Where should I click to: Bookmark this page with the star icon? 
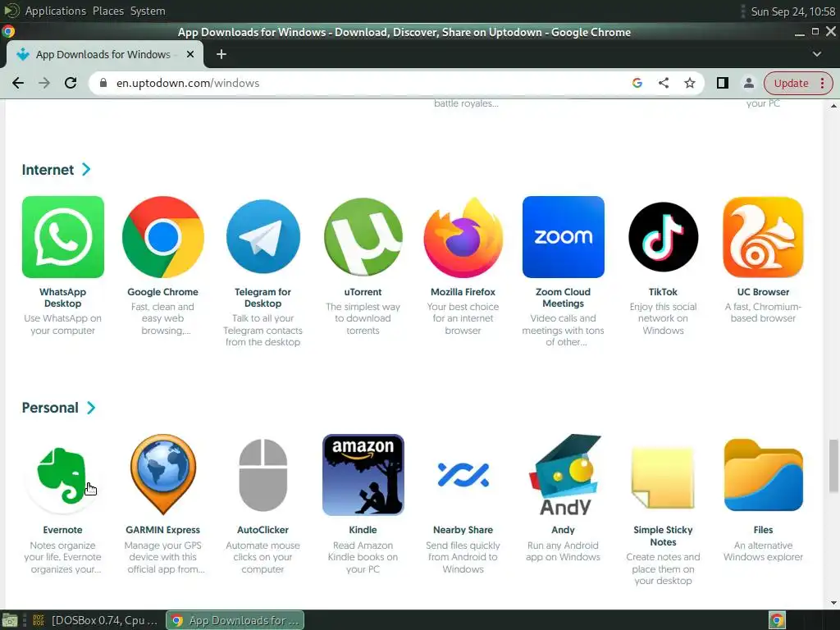689,83
